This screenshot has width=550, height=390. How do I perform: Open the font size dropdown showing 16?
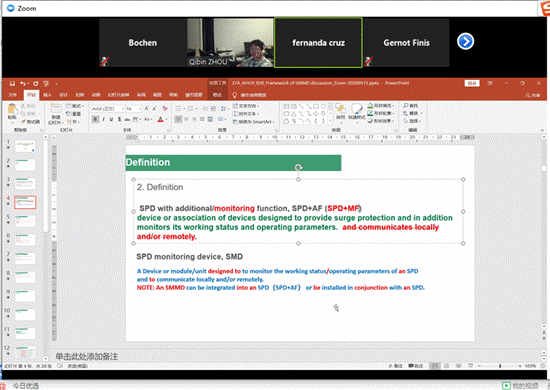(134, 109)
